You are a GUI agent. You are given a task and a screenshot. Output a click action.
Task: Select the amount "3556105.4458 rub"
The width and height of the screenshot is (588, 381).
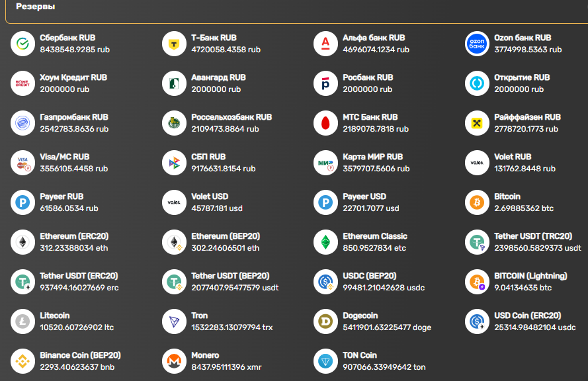pos(74,169)
